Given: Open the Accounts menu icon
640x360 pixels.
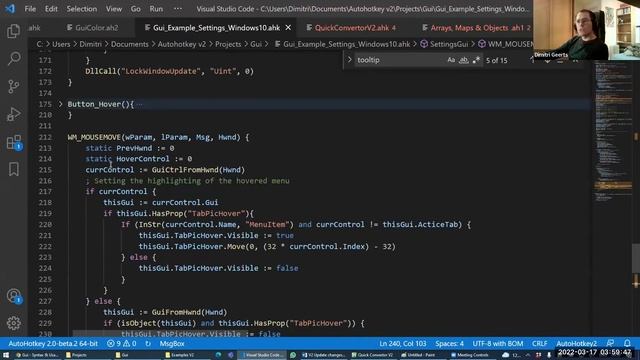Looking at the screenshot, I should pos(13,296).
